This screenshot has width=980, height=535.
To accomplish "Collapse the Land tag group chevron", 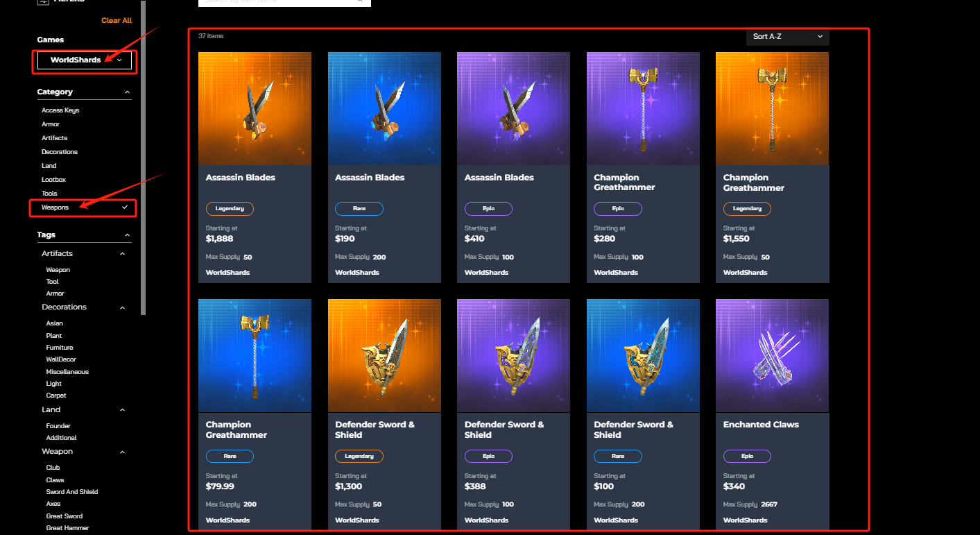I will click(122, 410).
